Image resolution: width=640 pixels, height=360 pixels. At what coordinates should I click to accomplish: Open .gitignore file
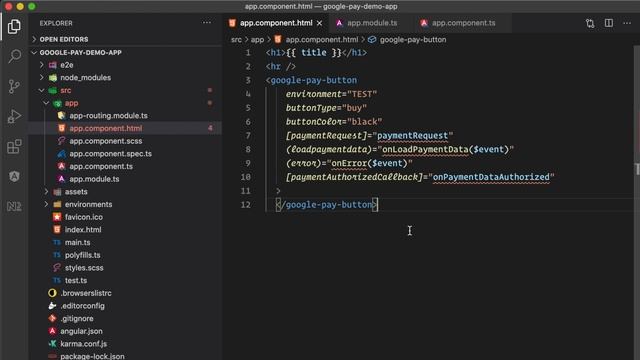pyautogui.click(x=77, y=318)
